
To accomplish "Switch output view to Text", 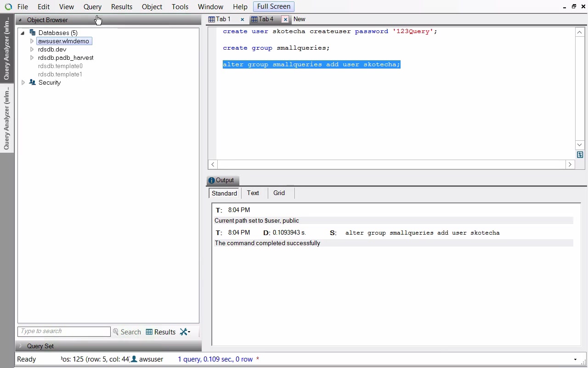I will click(x=253, y=193).
